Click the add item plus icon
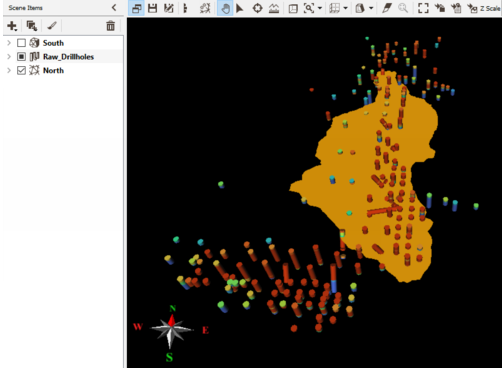Image resolution: width=502 pixels, height=368 pixels. coord(12,26)
